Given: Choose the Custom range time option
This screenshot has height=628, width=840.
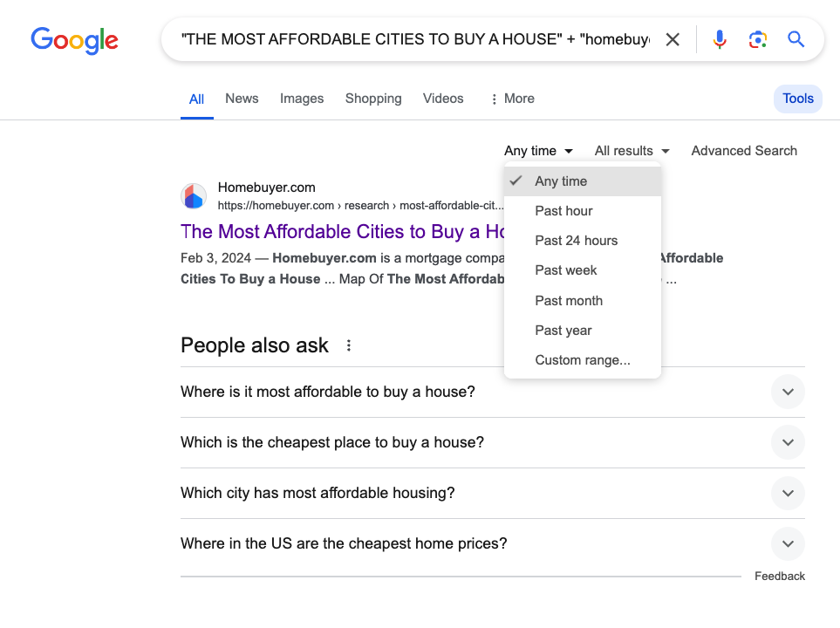Looking at the screenshot, I should (582, 359).
